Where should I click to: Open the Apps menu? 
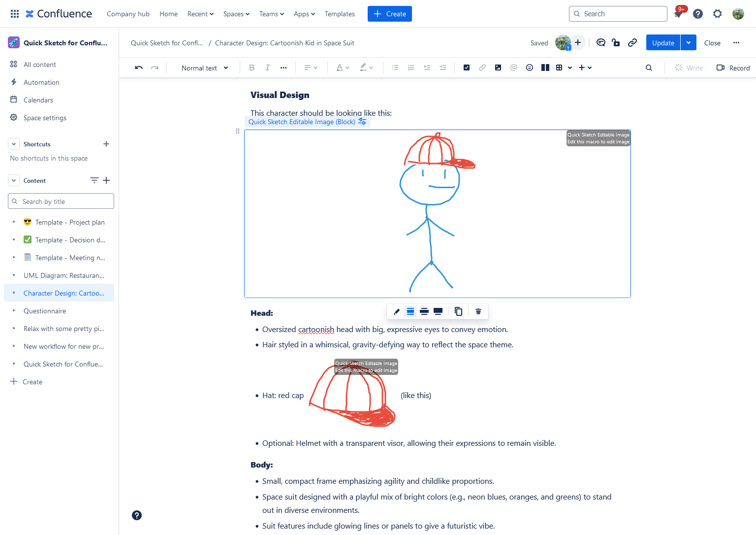pyautogui.click(x=304, y=14)
